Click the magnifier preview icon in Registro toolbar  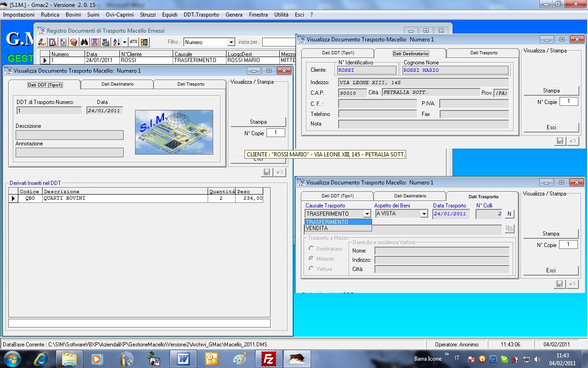(53, 42)
